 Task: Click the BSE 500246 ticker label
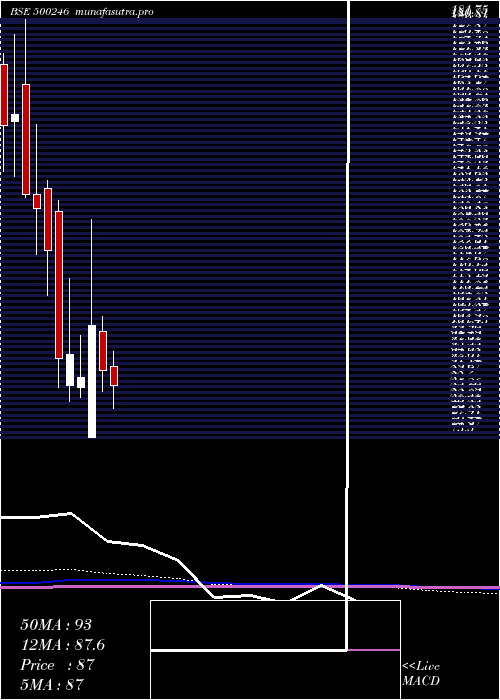pos(39,12)
